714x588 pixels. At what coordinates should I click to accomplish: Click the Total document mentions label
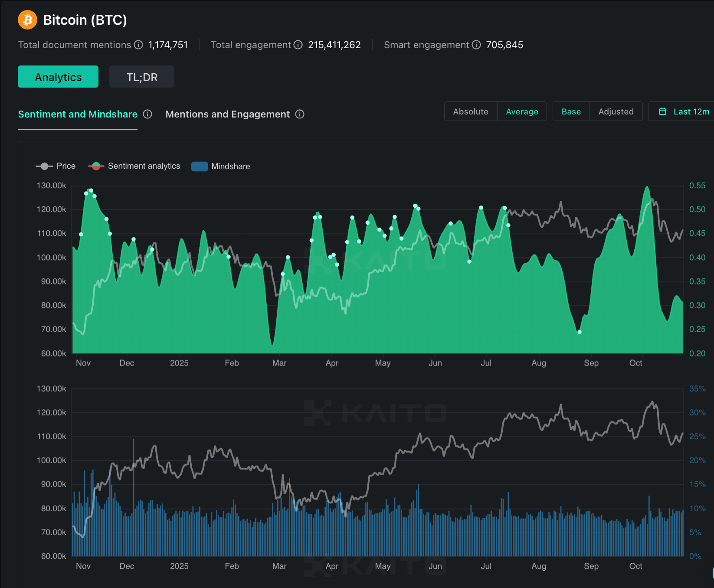coord(75,45)
